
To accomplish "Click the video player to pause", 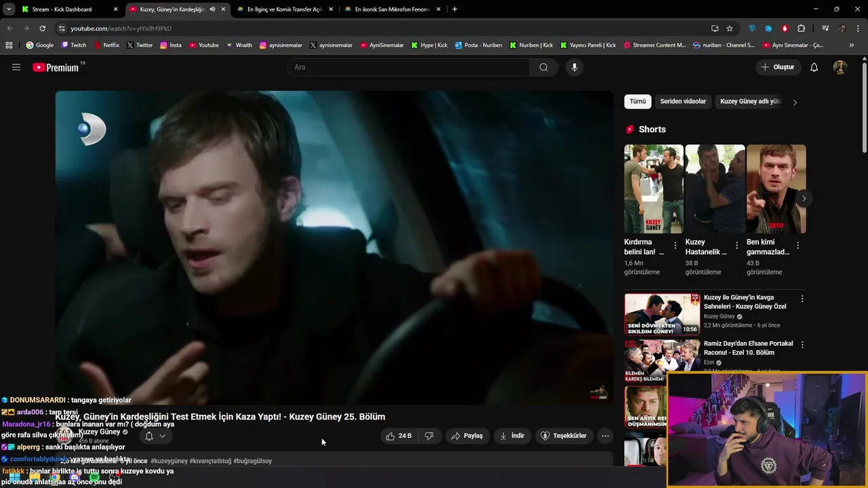I will click(x=334, y=247).
